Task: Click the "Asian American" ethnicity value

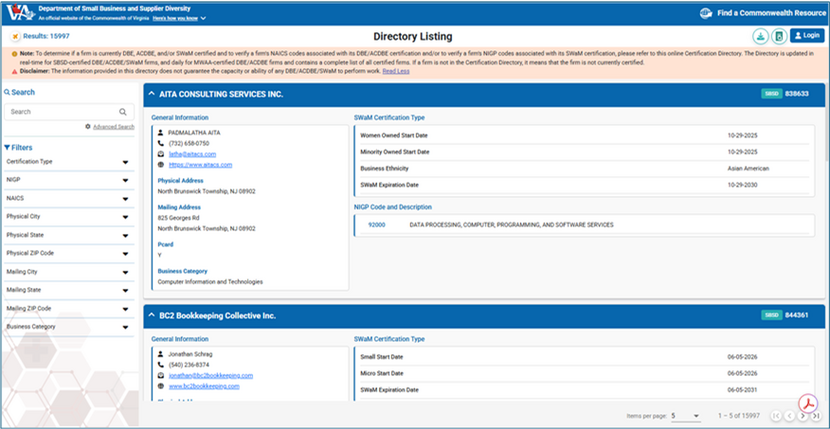Action: coord(748,168)
